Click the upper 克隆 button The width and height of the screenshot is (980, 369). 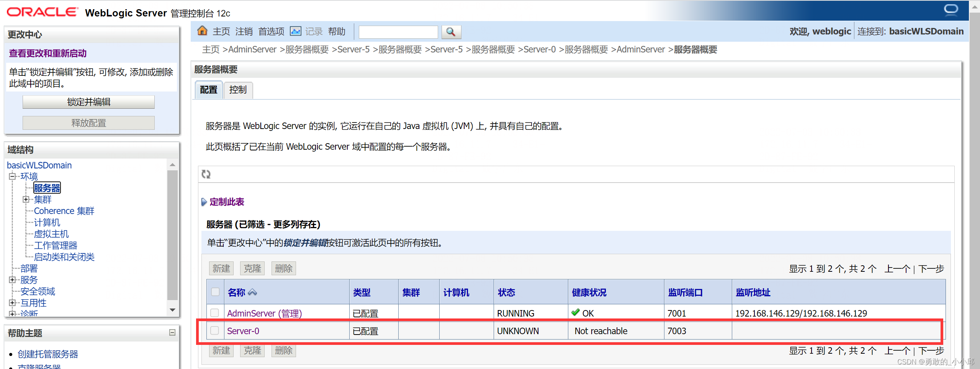252,268
